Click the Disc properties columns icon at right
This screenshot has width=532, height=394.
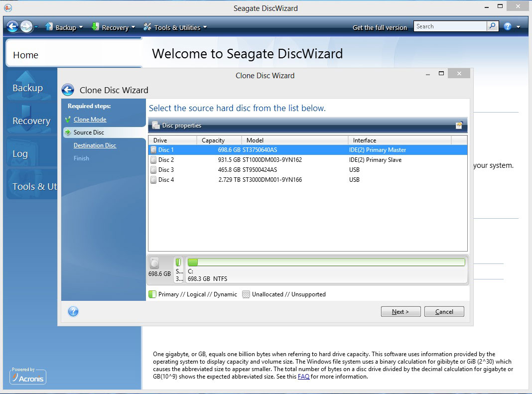click(x=459, y=126)
